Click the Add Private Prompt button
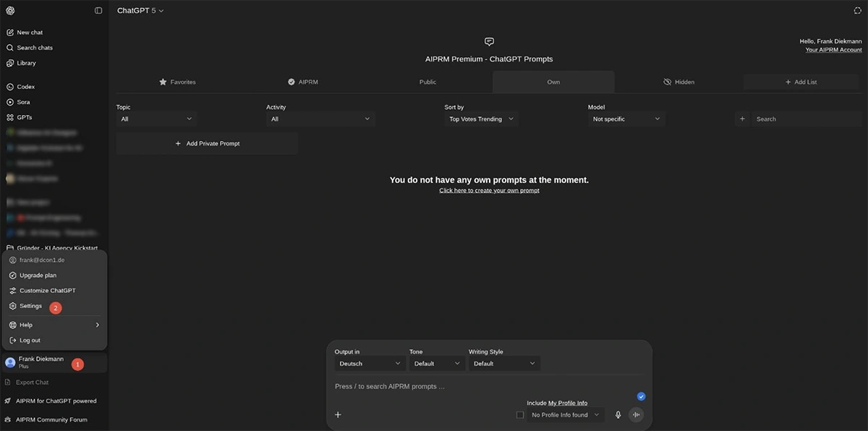868x431 pixels. 207,143
